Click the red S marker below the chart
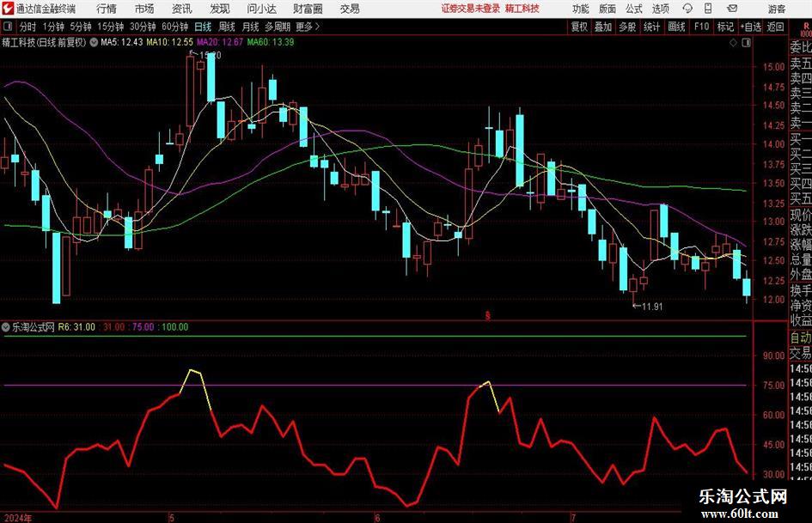The height and width of the screenshot is (523, 812). click(487, 315)
